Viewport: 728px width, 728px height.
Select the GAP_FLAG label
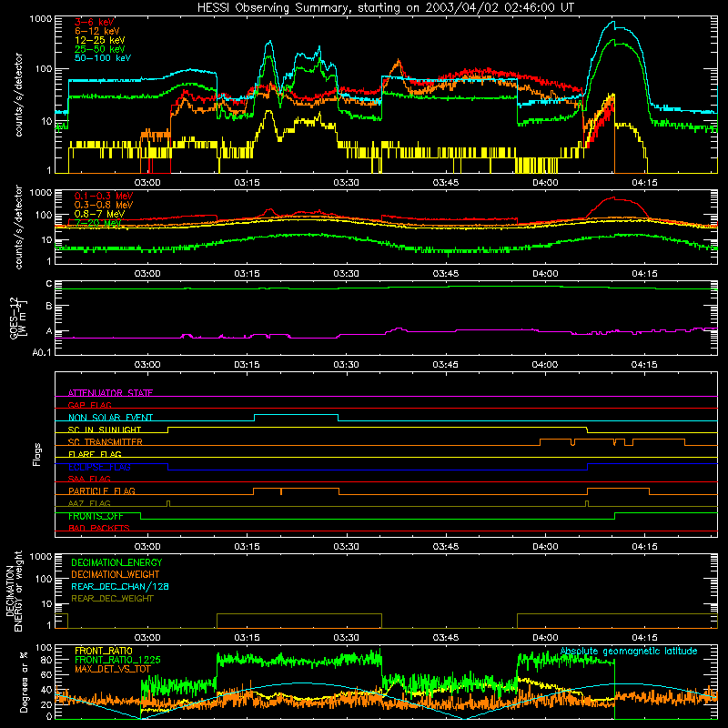(x=89, y=405)
